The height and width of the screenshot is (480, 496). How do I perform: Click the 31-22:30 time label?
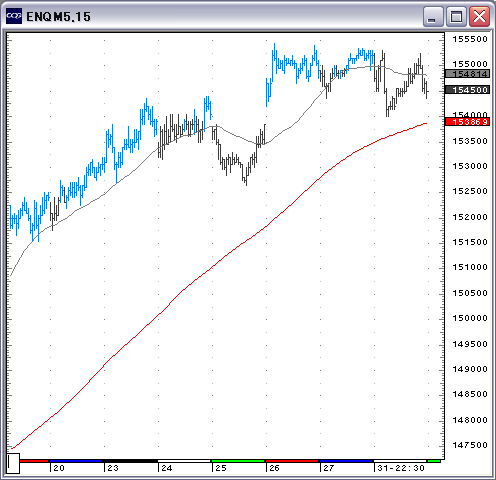click(401, 468)
